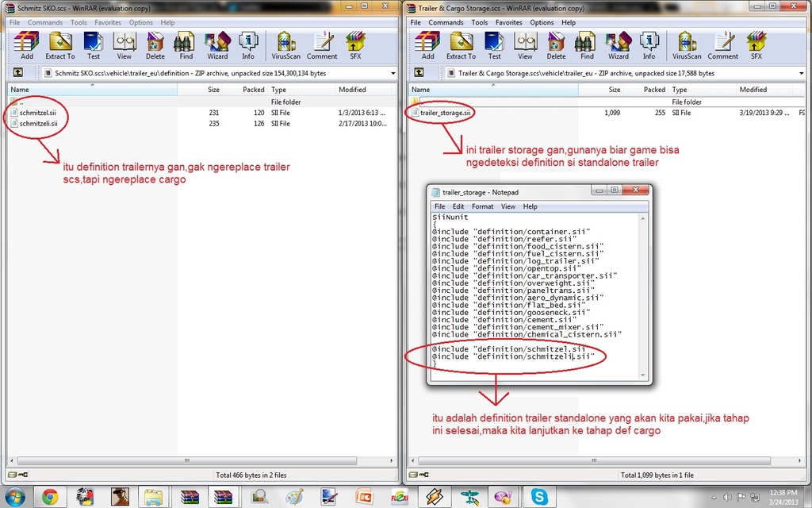Select trailer_storage.sii file in right archive
The width and height of the screenshot is (812, 508).
click(x=445, y=113)
